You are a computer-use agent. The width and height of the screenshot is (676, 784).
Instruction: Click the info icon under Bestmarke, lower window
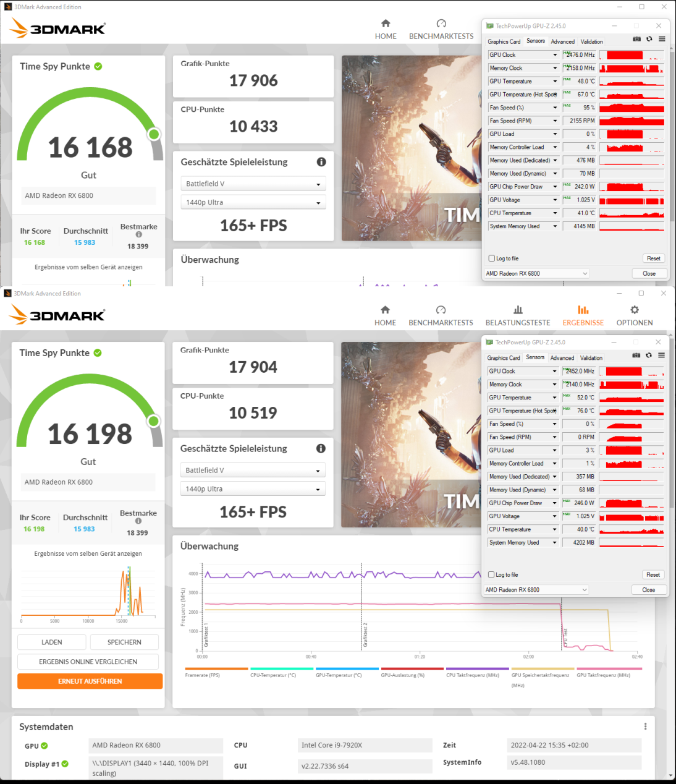[138, 521]
